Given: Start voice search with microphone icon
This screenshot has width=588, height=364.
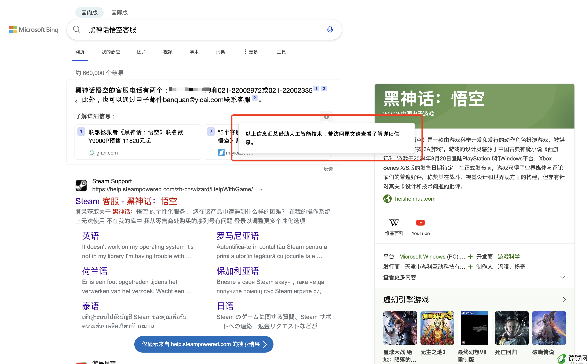Looking at the screenshot, I should click(330, 30).
